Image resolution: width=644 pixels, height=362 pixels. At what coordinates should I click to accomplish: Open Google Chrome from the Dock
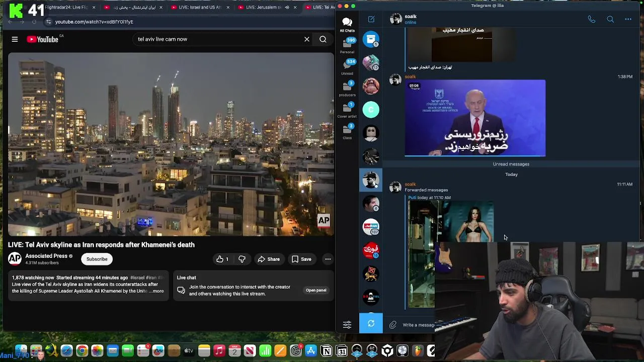(x=82, y=351)
